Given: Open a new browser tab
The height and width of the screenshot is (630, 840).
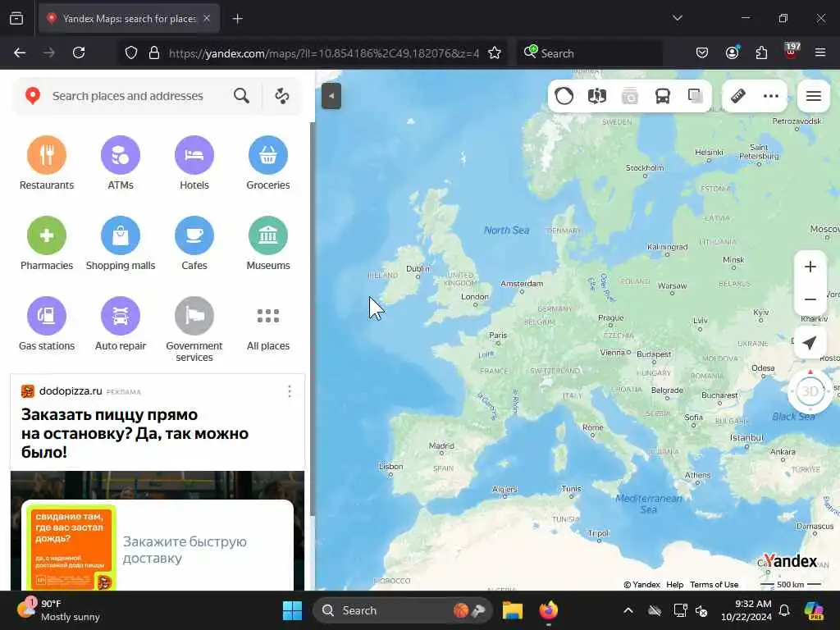Looking at the screenshot, I should [x=237, y=19].
